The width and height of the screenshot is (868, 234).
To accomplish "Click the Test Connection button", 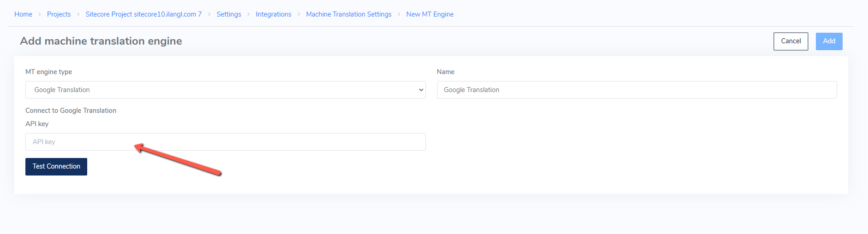I will (56, 167).
